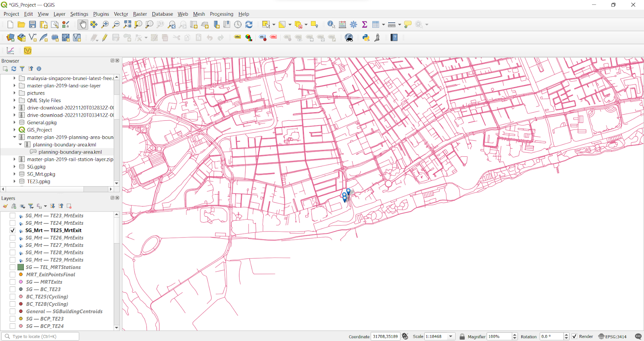
Task: Show Statistical Summary with sigma icon
Action: (365, 25)
